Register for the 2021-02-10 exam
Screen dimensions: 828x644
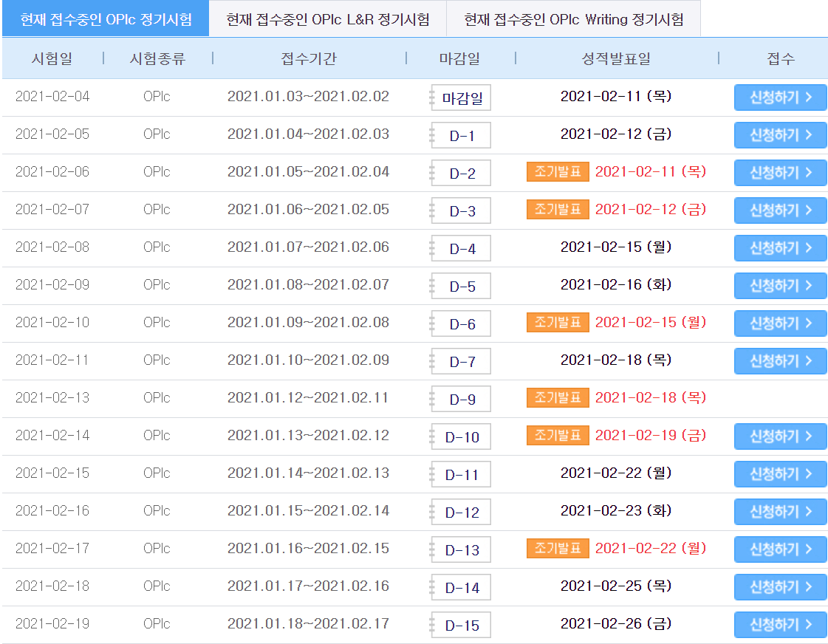(x=780, y=323)
